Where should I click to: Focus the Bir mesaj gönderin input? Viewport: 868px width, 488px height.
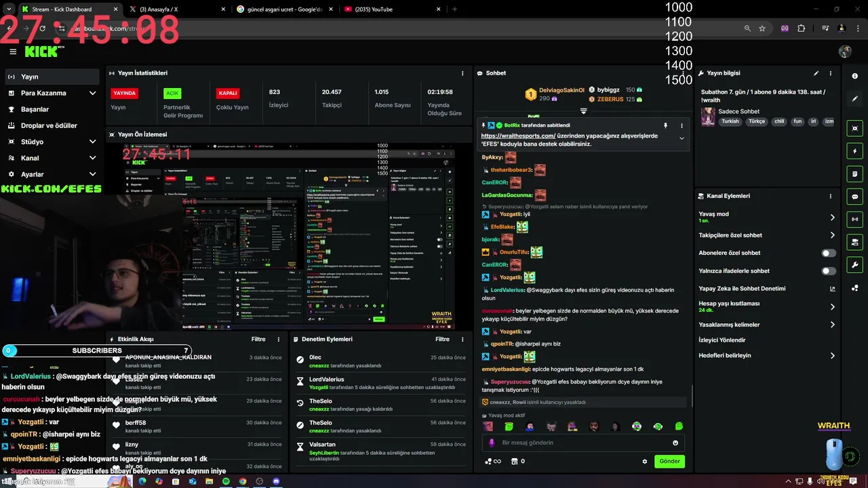click(583, 443)
